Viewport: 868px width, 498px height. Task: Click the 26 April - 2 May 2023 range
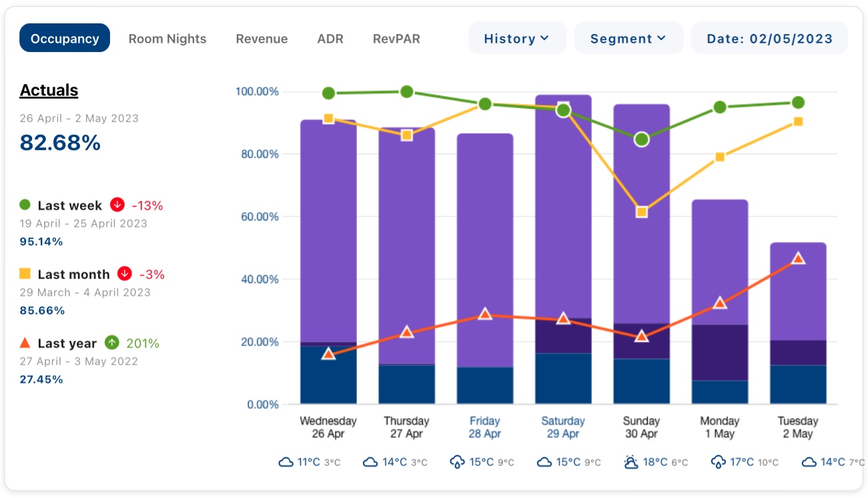tap(79, 118)
